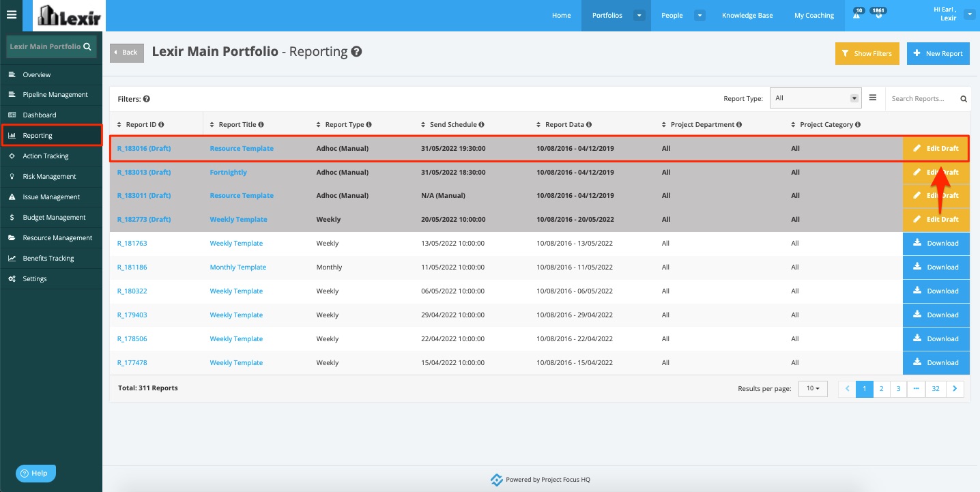Open the Results per page dropdown
Image resolution: width=980 pixels, height=492 pixels.
[x=813, y=388]
